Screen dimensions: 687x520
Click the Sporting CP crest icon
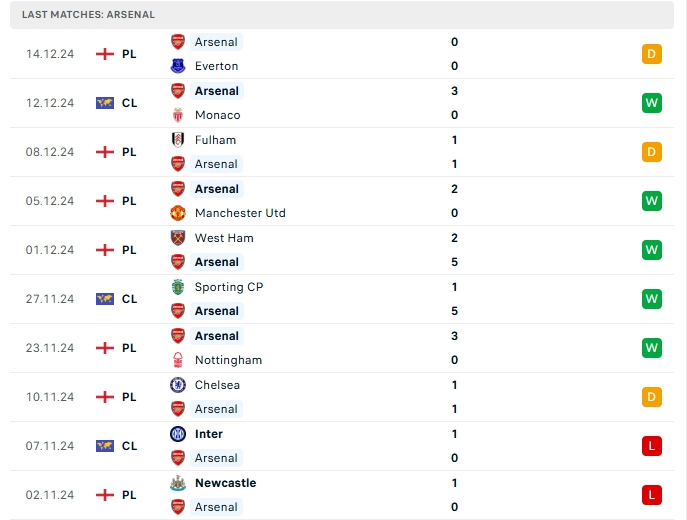pos(178,287)
